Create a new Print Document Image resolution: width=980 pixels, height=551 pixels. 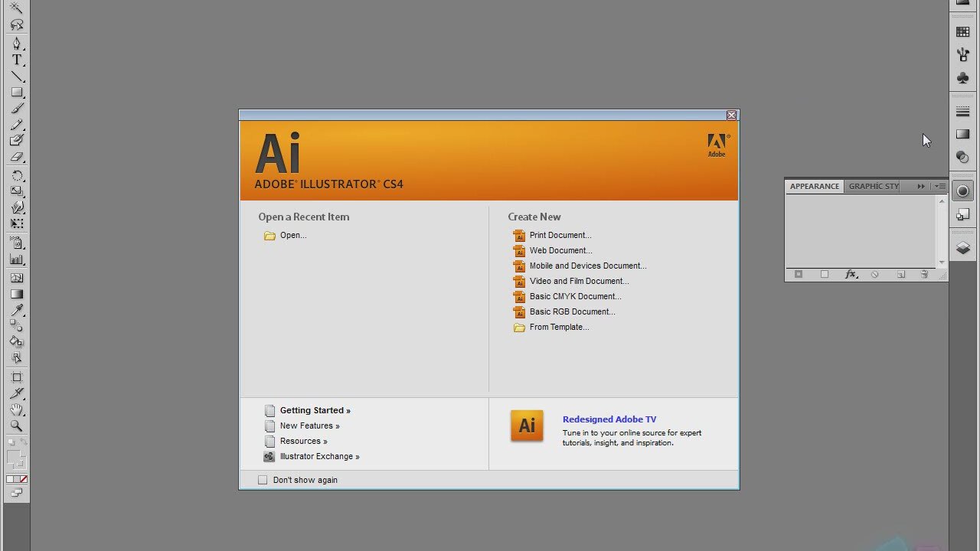click(x=552, y=235)
